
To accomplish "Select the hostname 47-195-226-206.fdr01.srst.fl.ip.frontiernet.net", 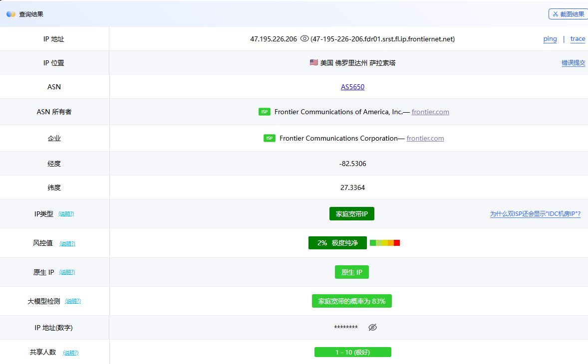I will point(382,39).
